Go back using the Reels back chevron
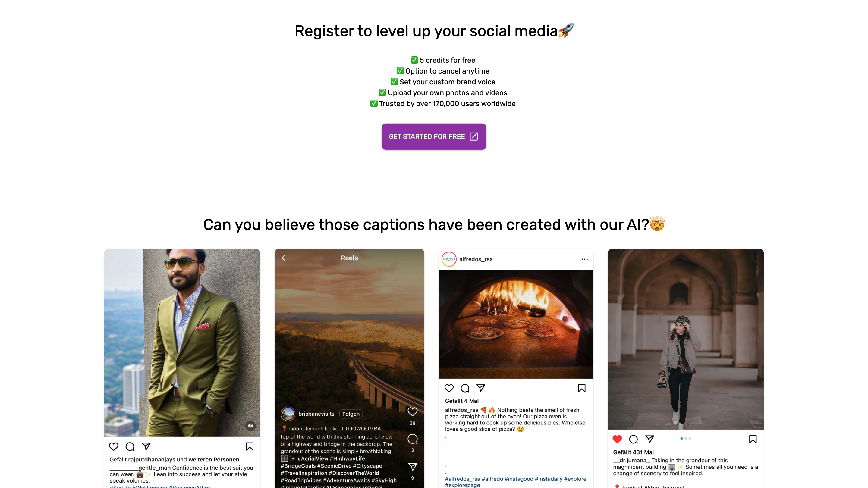Image resolution: width=868 pixels, height=488 pixels. (284, 258)
